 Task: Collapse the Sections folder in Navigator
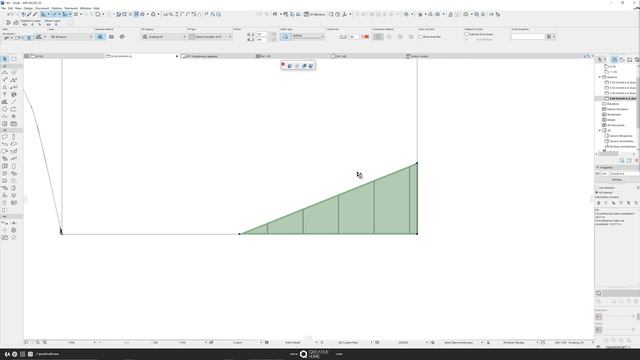[600, 77]
